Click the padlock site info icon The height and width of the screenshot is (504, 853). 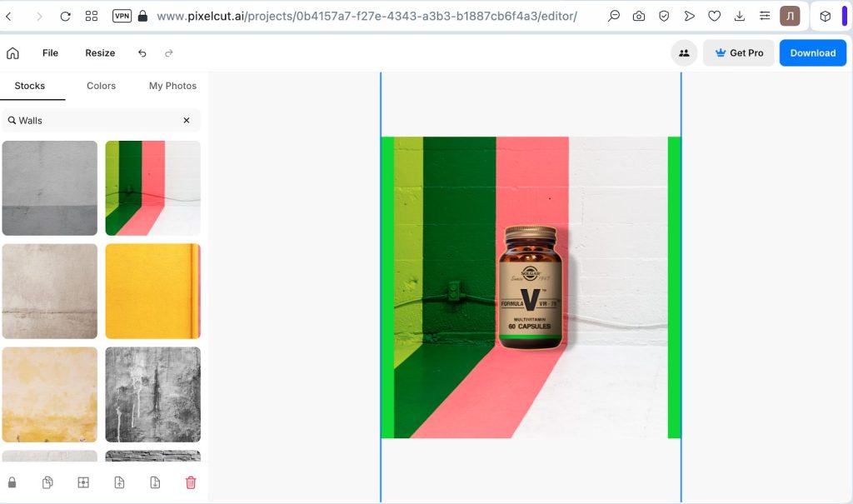click(142, 17)
